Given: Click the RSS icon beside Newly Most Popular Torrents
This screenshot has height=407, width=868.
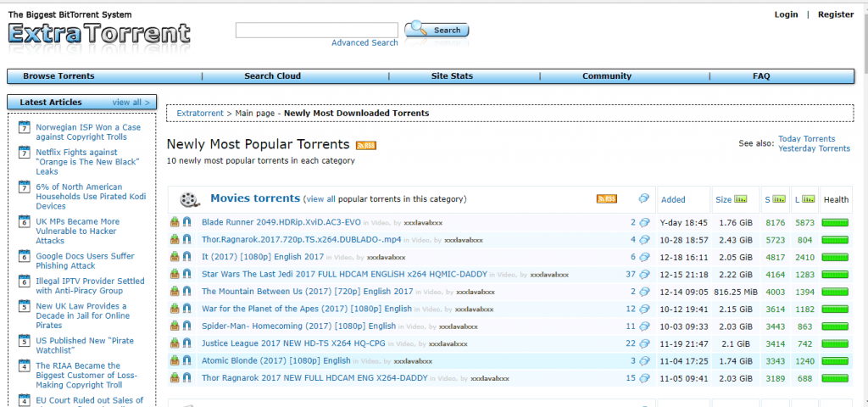Looking at the screenshot, I should pyautogui.click(x=366, y=145).
